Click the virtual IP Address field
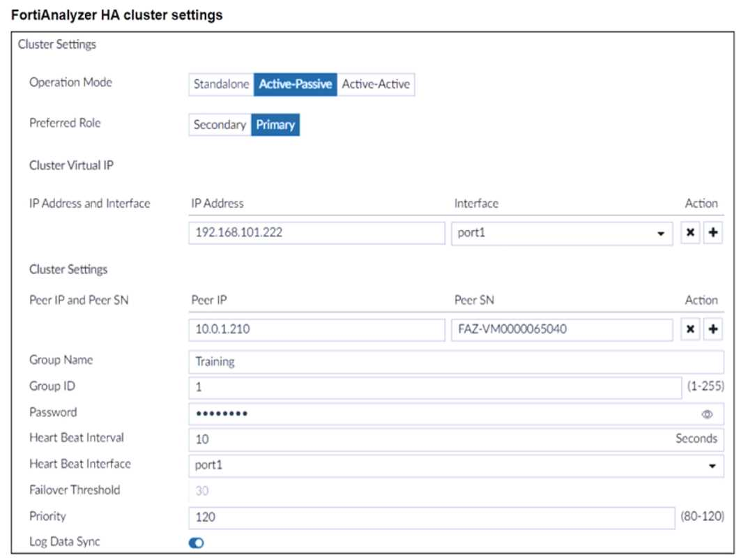The height and width of the screenshot is (560, 739). pyautogui.click(x=316, y=234)
